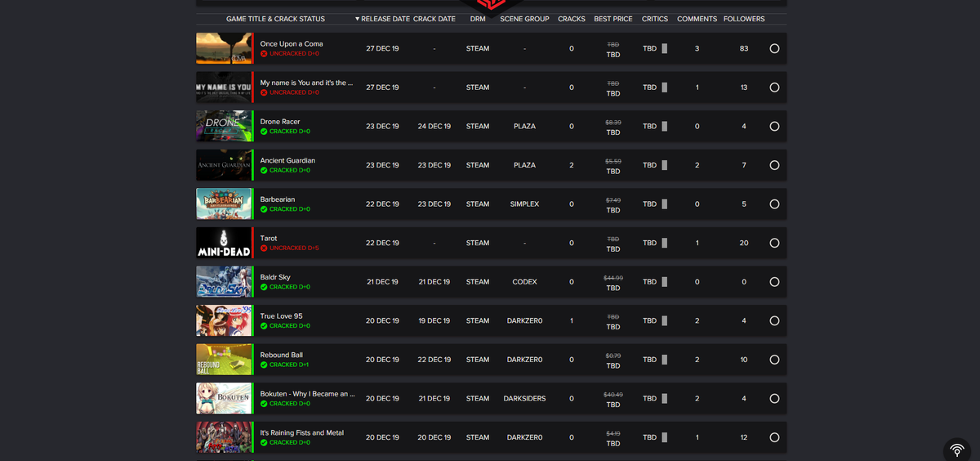This screenshot has width=980, height=461.
Task: Sort by Crack Date column header
Action: tap(434, 19)
